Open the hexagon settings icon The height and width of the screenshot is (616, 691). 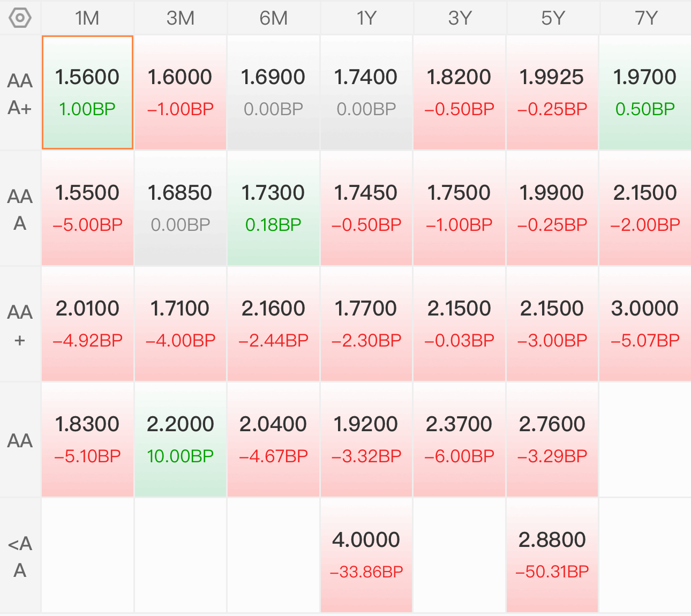20,18
